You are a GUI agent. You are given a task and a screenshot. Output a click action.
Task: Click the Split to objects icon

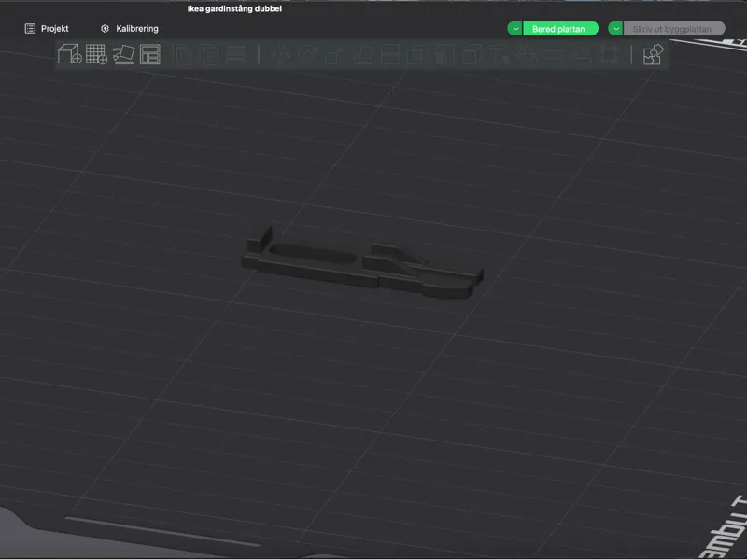point(182,55)
